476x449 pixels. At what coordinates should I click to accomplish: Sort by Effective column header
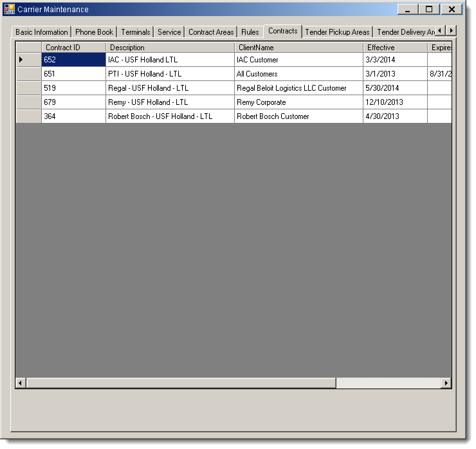pyautogui.click(x=395, y=48)
